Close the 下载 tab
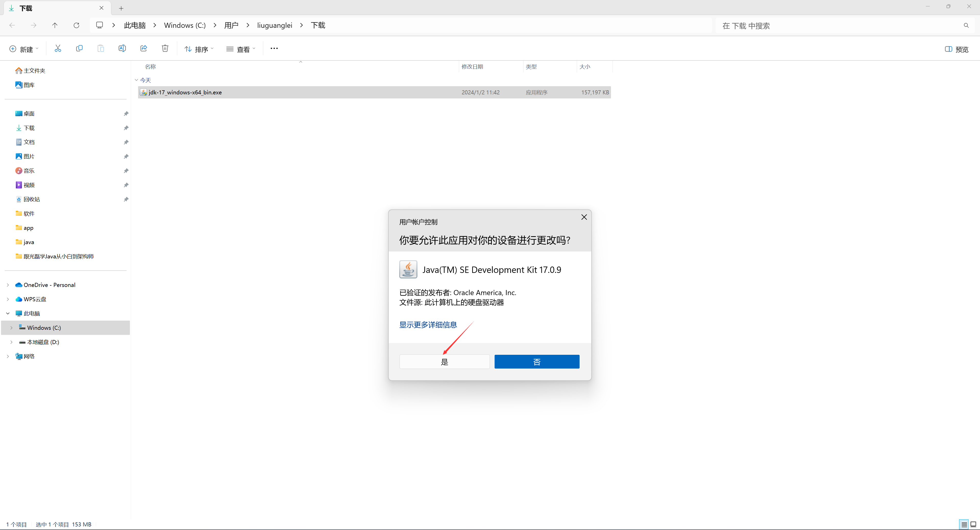 (x=102, y=8)
